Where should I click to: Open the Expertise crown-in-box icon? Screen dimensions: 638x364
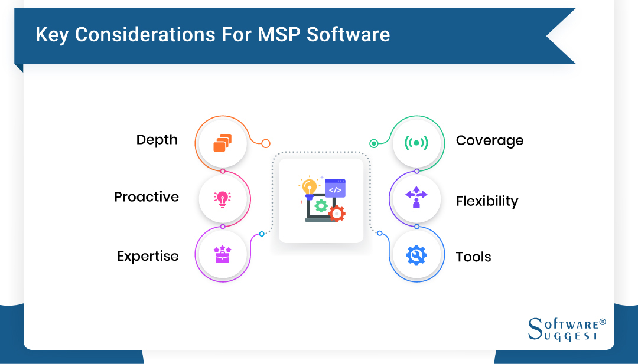pos(223,255)
